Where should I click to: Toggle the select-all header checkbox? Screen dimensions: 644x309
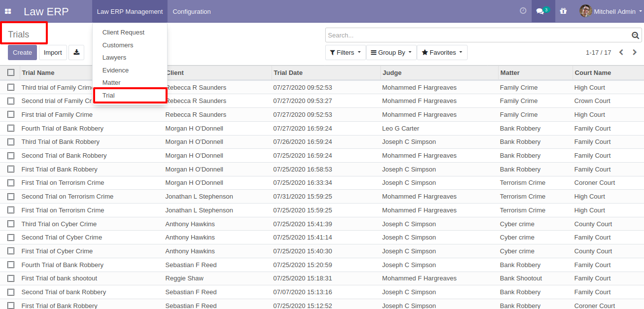11,72
